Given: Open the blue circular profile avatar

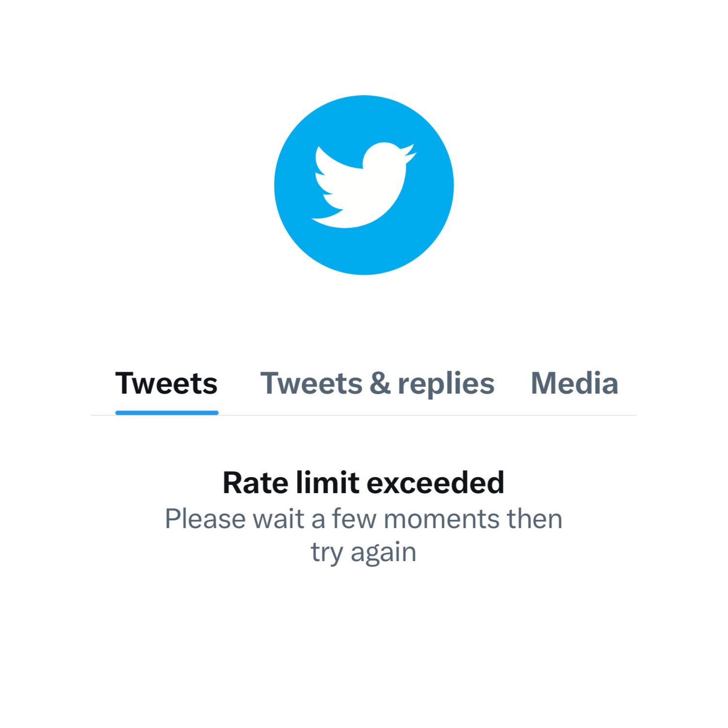Looking at the screenshot, I should pos(364,185).
